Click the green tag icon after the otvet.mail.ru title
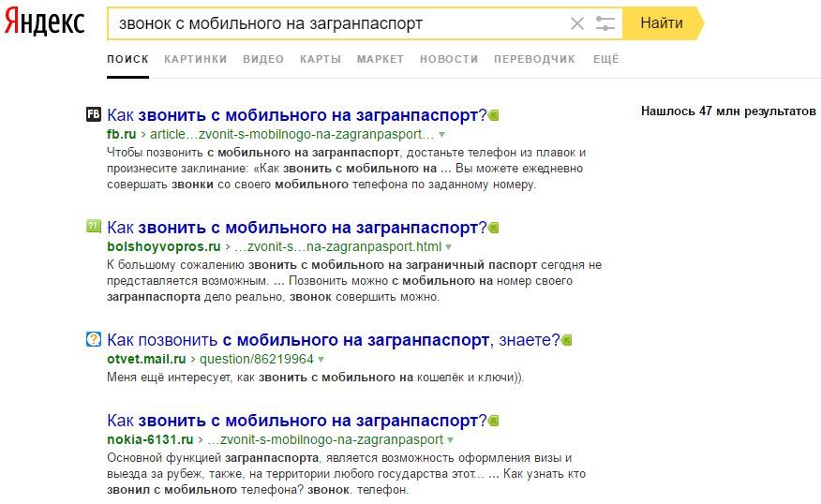This screenshot has width=821, height=504. click(567, 340)
